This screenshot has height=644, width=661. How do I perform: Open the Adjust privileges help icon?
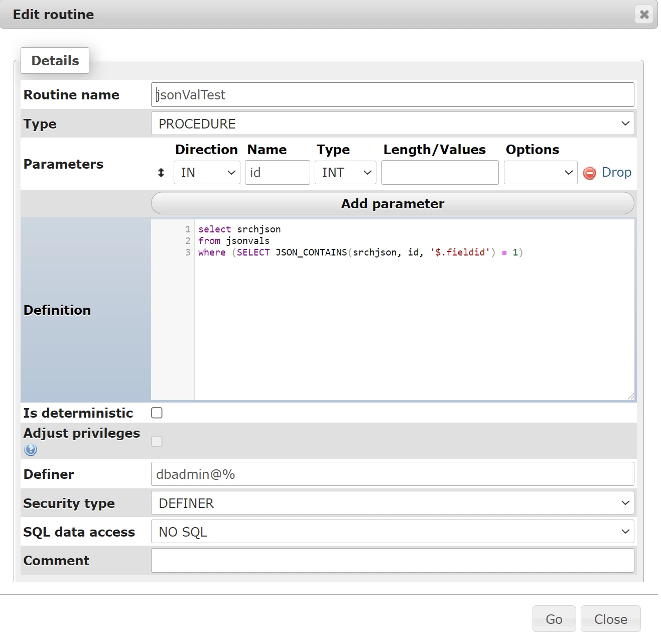point(31,449)
